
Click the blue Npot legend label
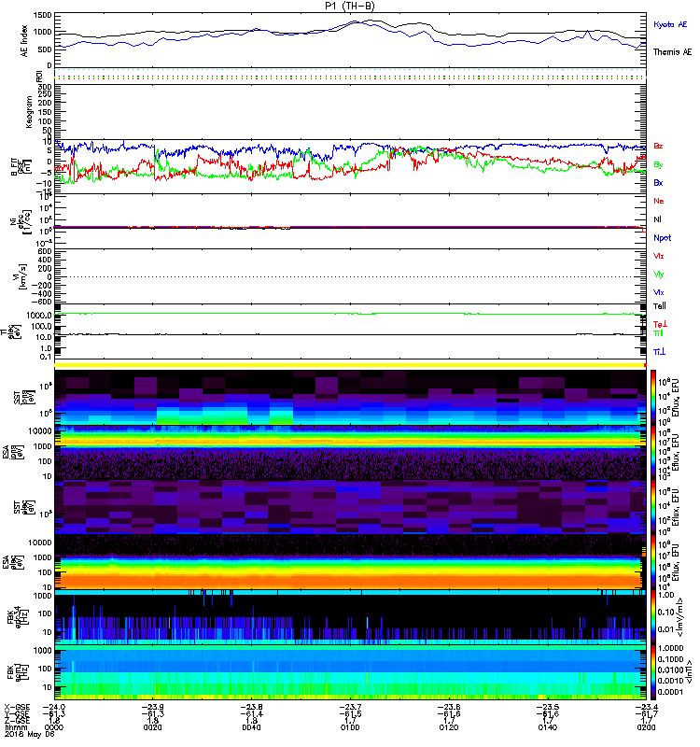[662, 238]
